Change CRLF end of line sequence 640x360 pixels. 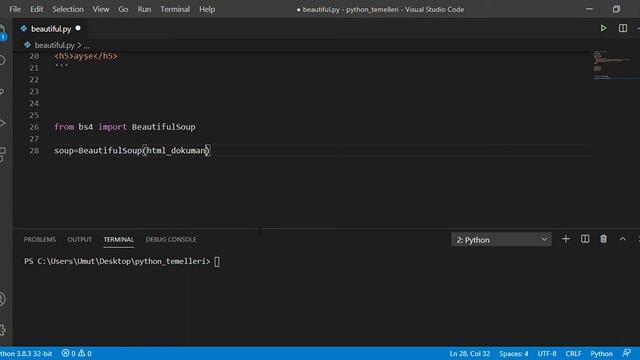(573, 353)
